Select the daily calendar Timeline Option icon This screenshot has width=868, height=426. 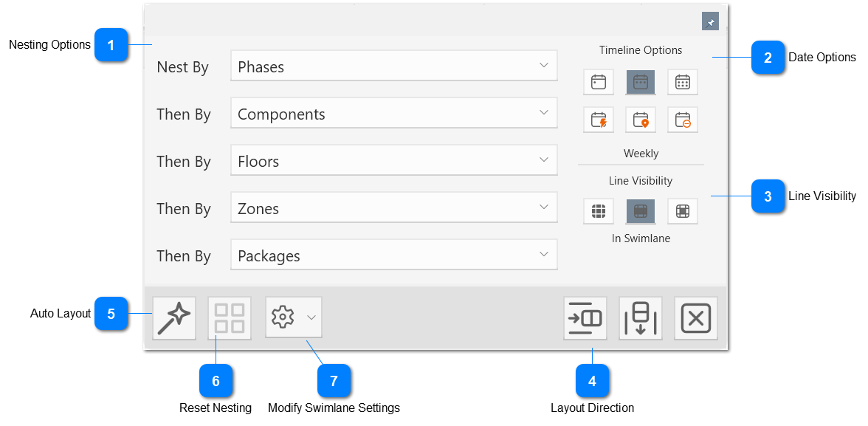coord(598,82)
